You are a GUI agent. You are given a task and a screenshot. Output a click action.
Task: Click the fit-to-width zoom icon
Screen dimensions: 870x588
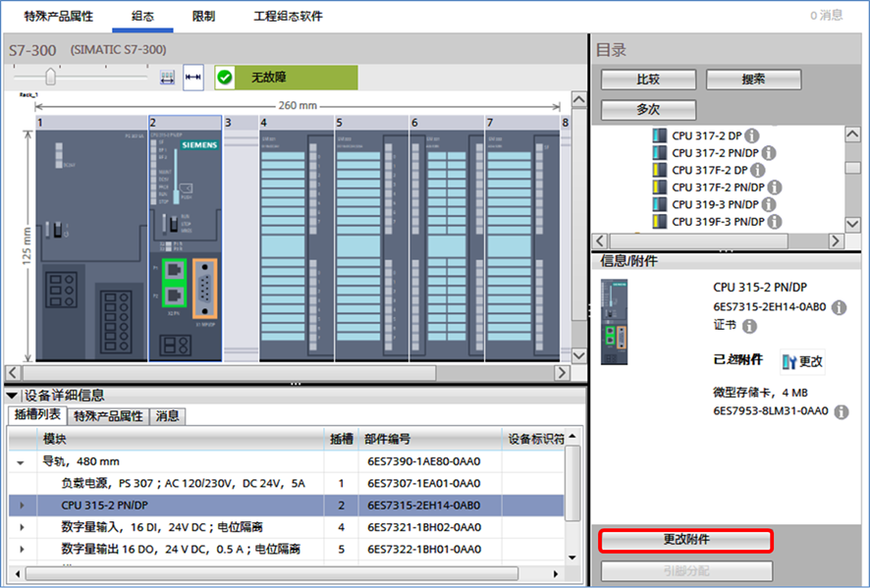(167, 78)
